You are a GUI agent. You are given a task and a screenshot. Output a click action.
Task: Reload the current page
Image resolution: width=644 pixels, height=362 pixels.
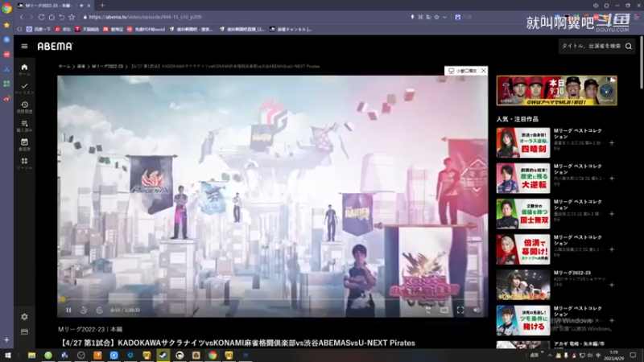(x=42, y=17)
